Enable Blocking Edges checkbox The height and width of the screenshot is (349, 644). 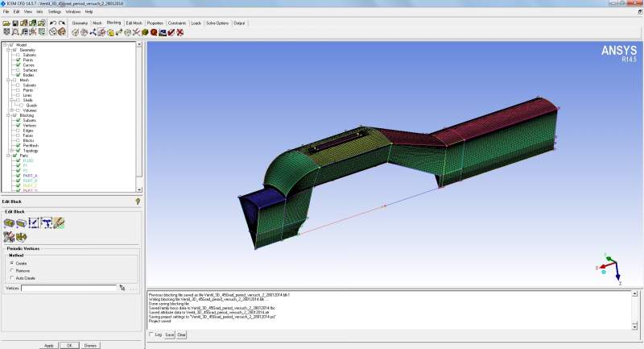click(18, 131)
